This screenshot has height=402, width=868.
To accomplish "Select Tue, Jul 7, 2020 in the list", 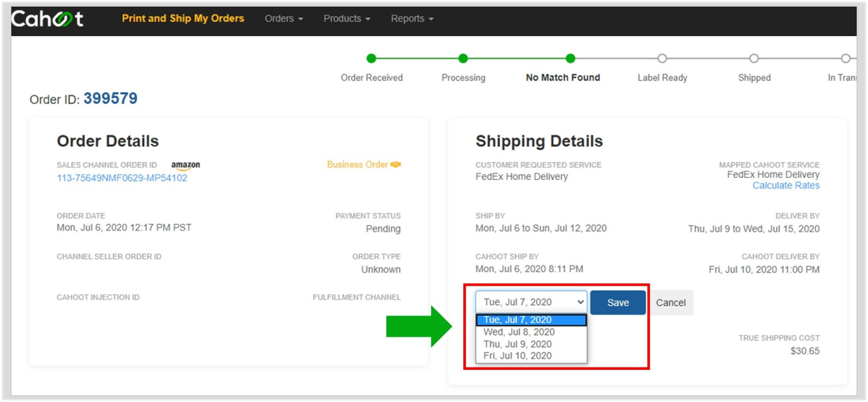I will [x=531, y=320].
